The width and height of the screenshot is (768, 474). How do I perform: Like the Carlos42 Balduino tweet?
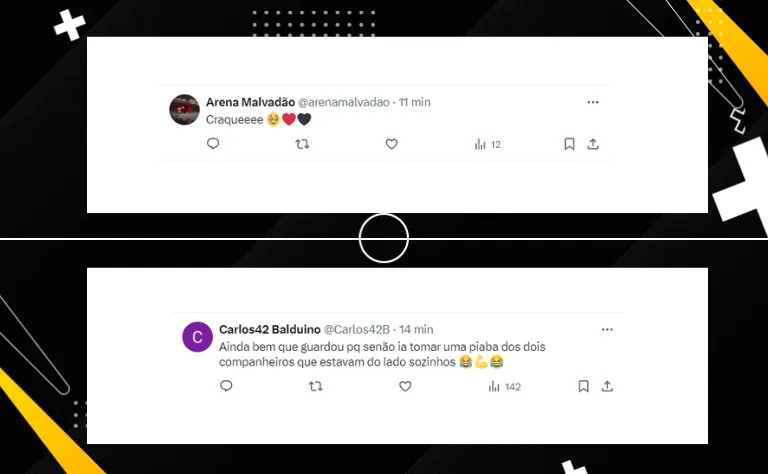[405, 386]
